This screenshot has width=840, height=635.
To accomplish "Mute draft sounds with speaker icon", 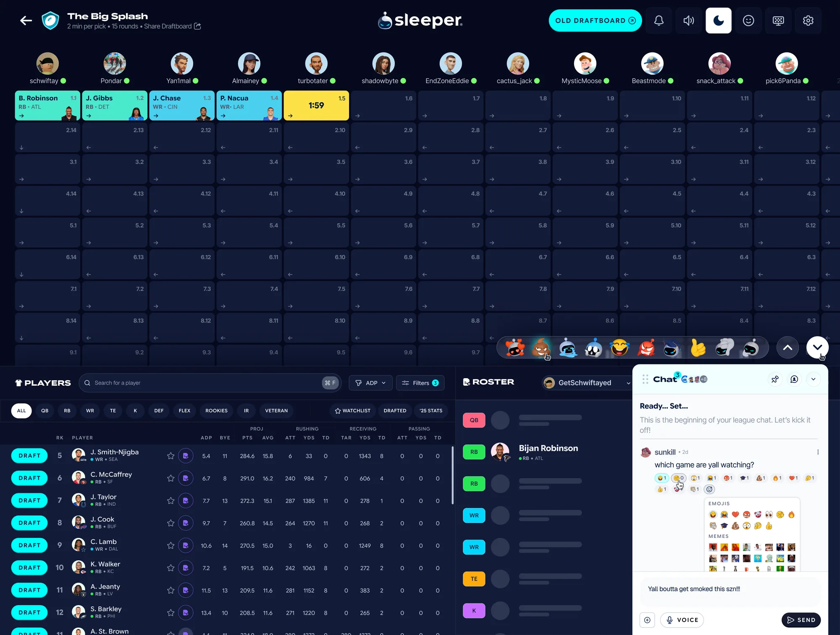I will [689, 21].
